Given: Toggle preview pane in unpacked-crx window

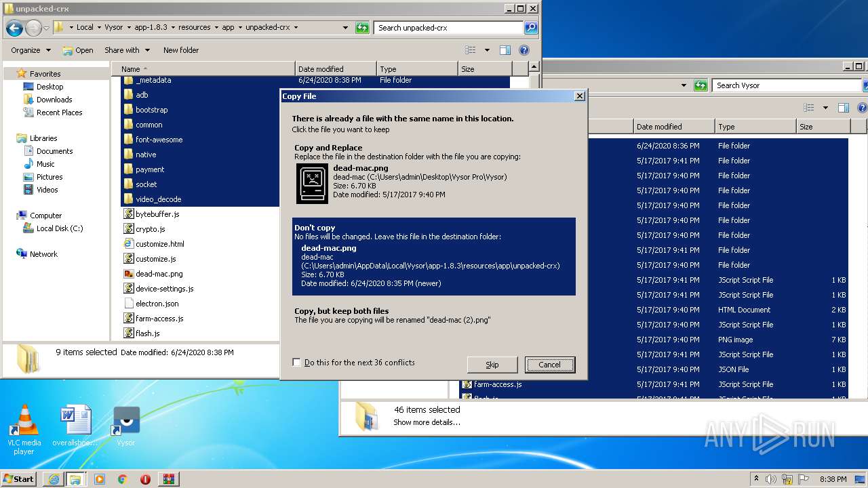Looking at the screenshot, I should coord(505,50).
